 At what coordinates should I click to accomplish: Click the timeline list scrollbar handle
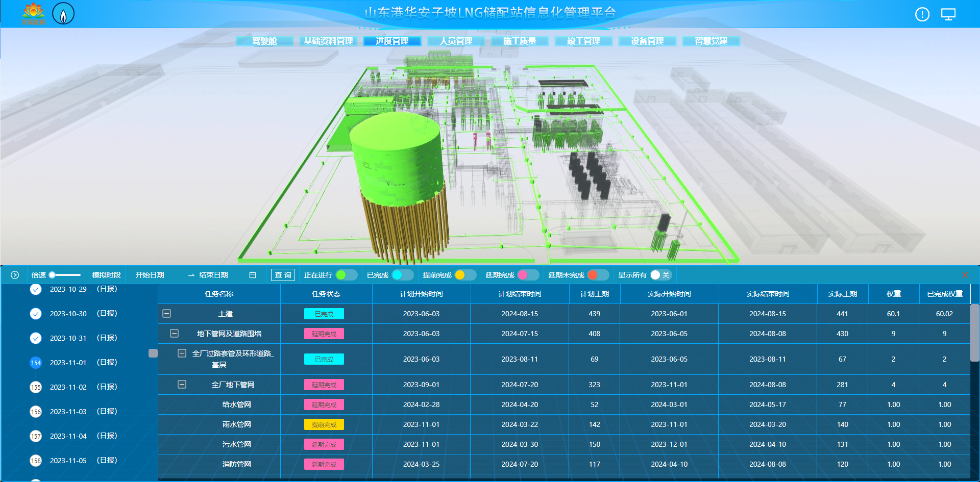pos(153,353)
